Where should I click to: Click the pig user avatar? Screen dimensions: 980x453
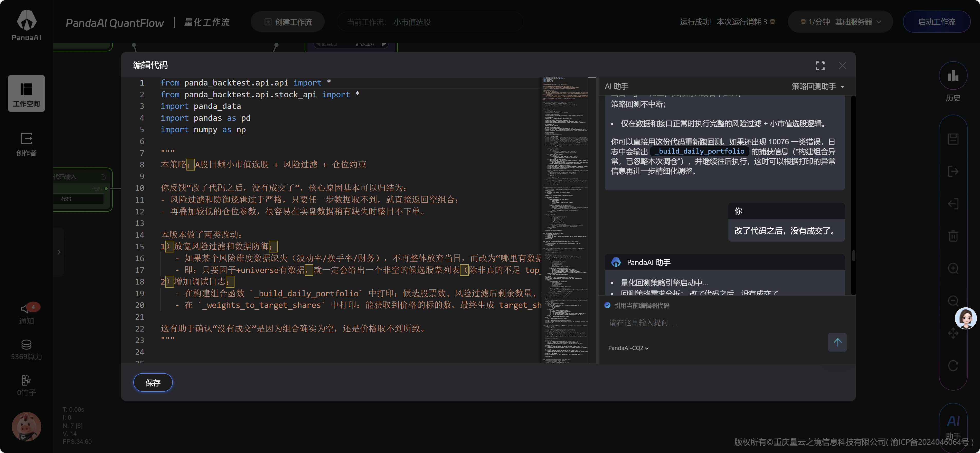[26, 426]
